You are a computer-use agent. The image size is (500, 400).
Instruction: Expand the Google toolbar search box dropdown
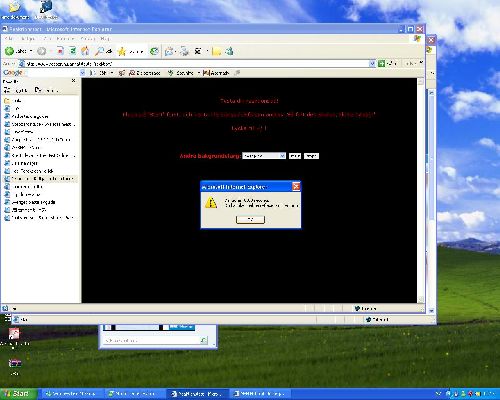pos(83,73)
